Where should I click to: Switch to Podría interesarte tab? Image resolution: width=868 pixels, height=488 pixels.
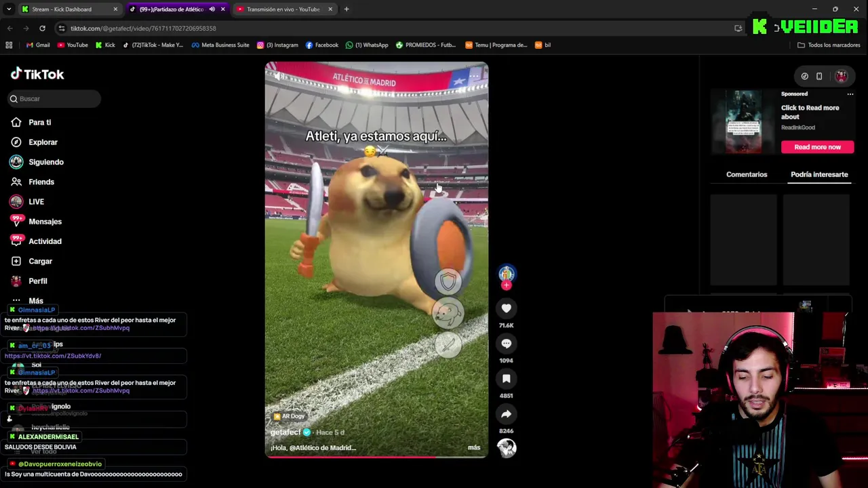click(819, 174)
